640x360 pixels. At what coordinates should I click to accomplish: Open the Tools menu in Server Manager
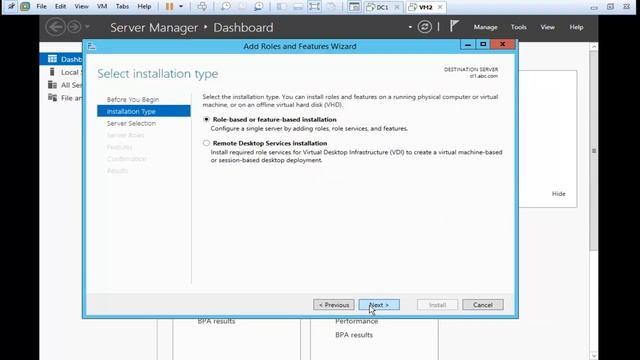pyautogui.click(x=518, y=27)
